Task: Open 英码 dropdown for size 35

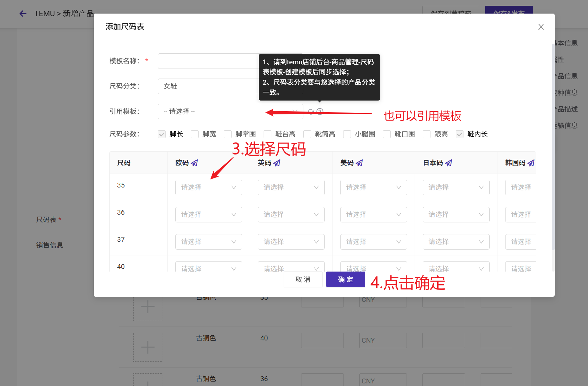Action: click(x=291, y=188)
